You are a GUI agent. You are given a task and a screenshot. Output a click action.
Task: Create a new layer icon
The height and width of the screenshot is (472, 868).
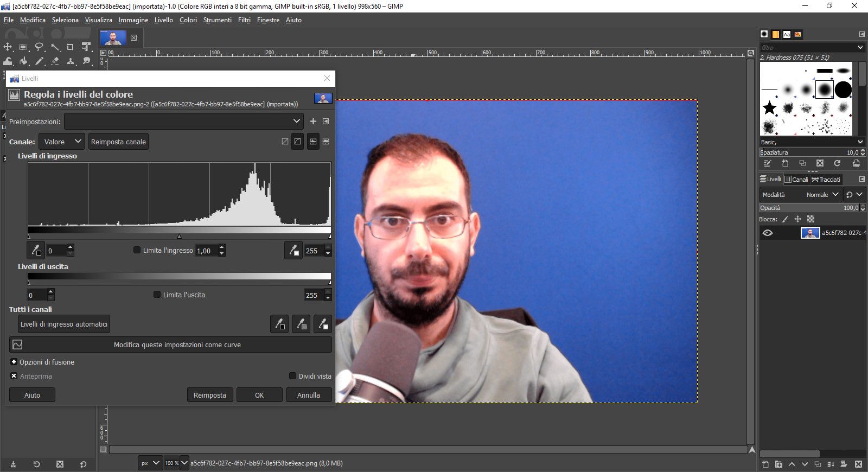(x=765, y=464)
